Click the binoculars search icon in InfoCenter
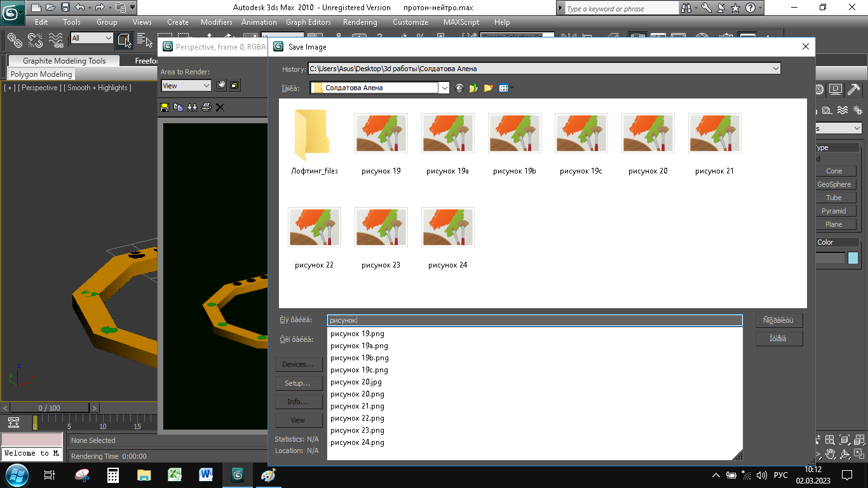This screenshot has height=488, width=868. [x=686, y=8]
